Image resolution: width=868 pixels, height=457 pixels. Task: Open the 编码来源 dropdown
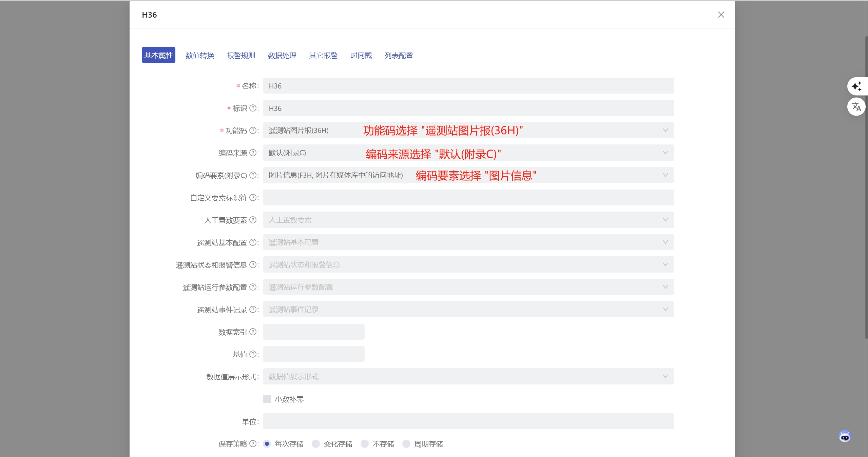tap(468, 153)
